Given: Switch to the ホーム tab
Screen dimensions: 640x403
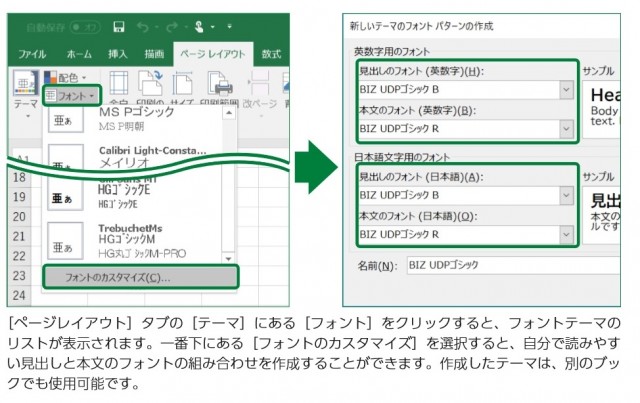Looking at the screenshot, I should (79, 54).
